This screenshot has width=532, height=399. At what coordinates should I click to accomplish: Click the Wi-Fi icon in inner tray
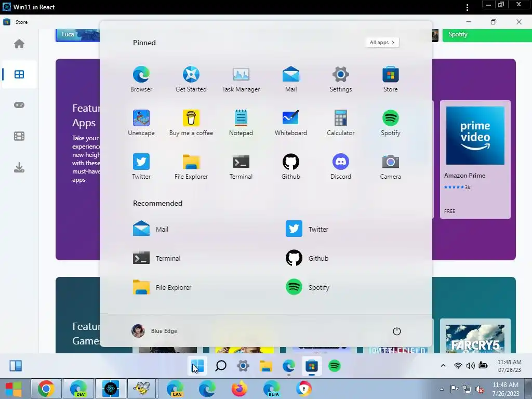(458, 366)
